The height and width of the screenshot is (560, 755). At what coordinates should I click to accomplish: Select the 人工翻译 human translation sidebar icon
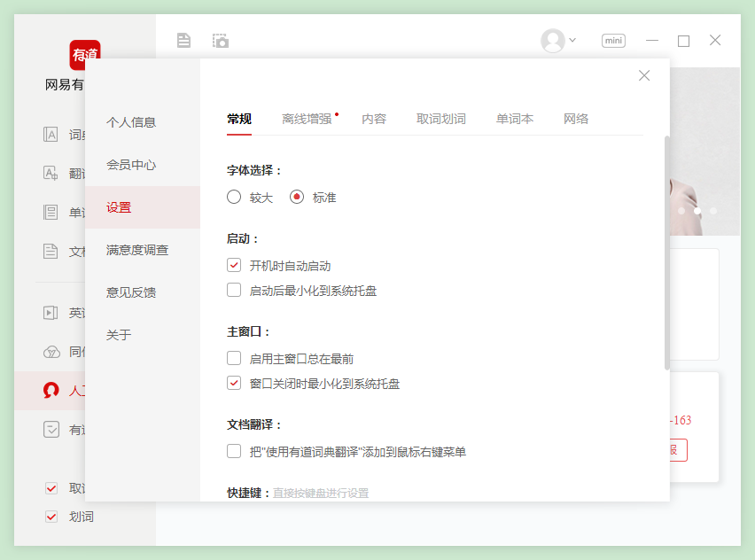coord(51,390)
